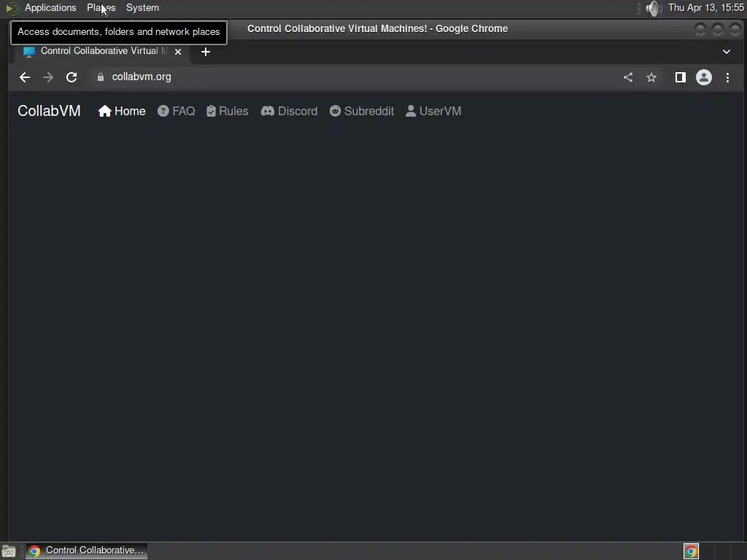Open the FAQ link
Screen dimensions: 747x560
click(x=177, y=111)
